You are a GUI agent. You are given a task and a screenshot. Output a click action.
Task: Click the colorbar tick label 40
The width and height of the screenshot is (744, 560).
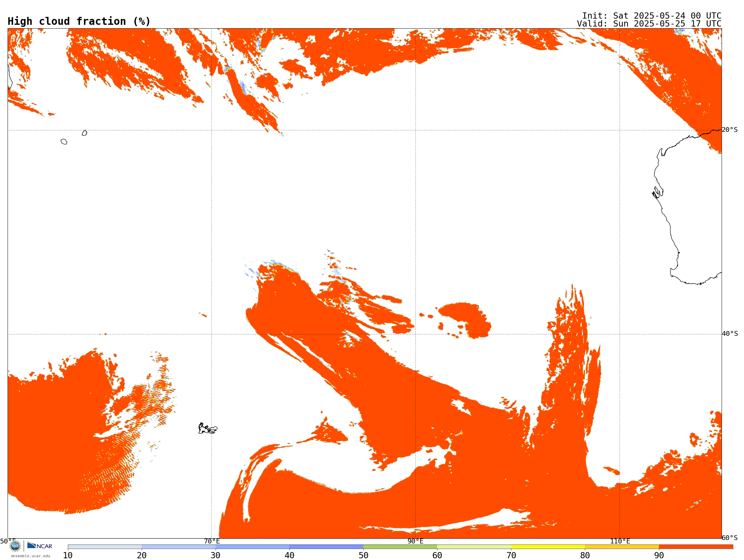(x=289, y=556)
